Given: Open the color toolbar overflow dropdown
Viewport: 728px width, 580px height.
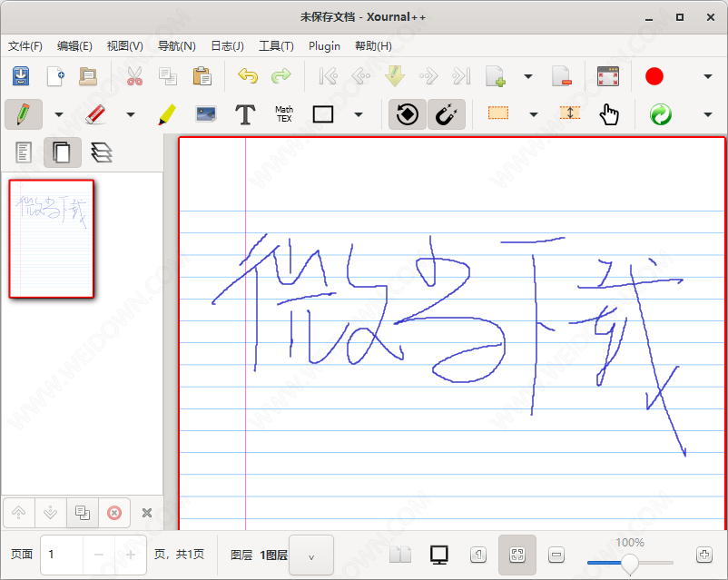Looking at the screenshot, I should click(x=707, y=76).
